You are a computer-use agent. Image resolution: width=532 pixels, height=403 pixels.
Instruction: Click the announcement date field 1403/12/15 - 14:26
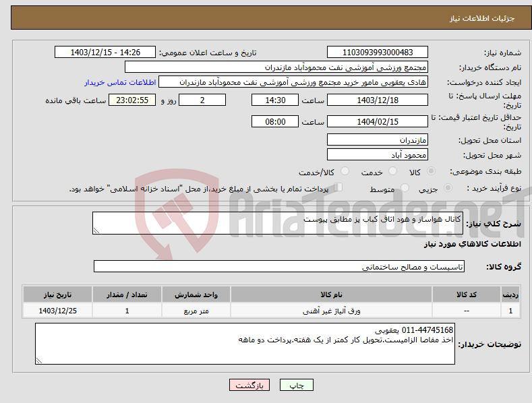[105, 53]
